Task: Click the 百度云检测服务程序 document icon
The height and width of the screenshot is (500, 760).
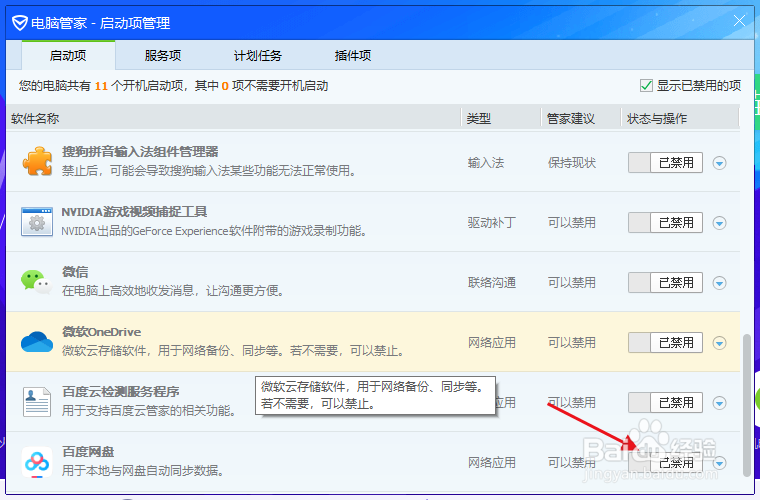Action: [37, 402]
